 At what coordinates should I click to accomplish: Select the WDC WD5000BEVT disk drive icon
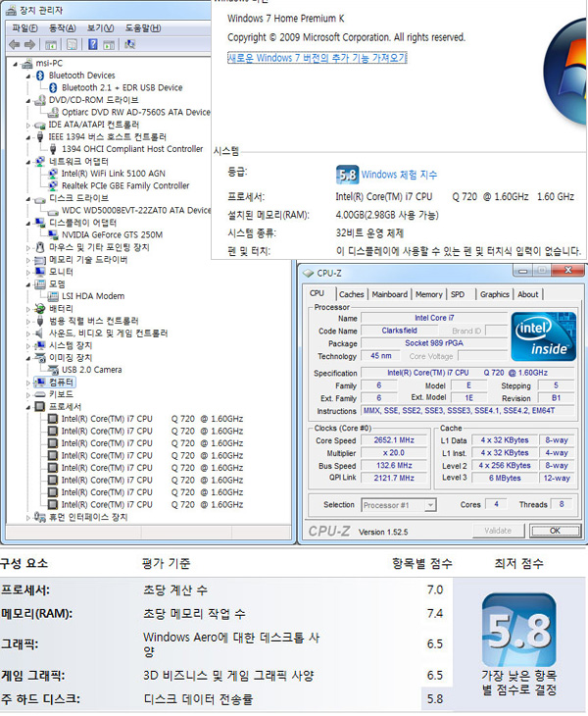click(x=53, y=211)
